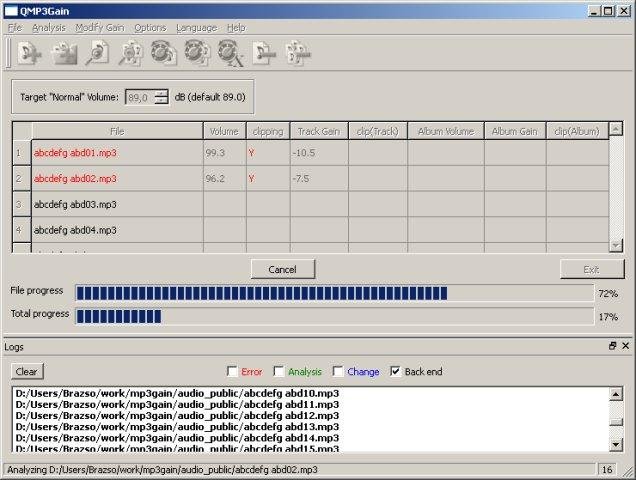This screenshot has width=636, height=480.
Task: Clear the logs with the Clear button
Action: (27, 372)
